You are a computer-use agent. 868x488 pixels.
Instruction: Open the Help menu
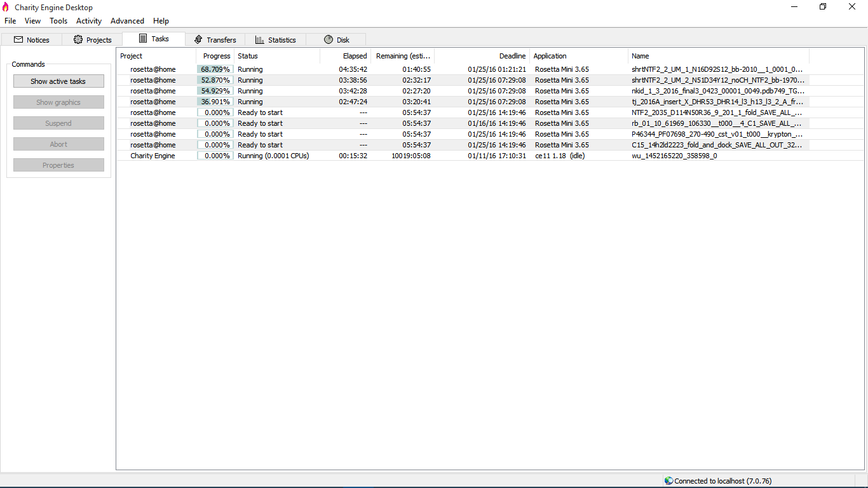(x=161, y=21)
